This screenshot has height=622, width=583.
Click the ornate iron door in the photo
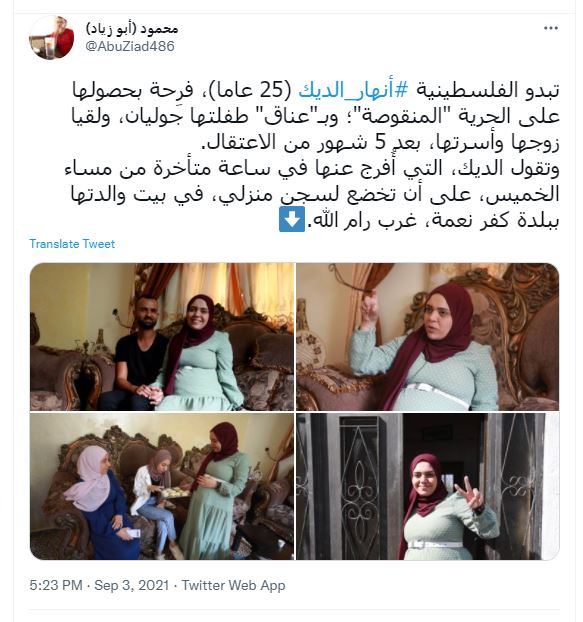pyautogui.click(x=359, y=486)
